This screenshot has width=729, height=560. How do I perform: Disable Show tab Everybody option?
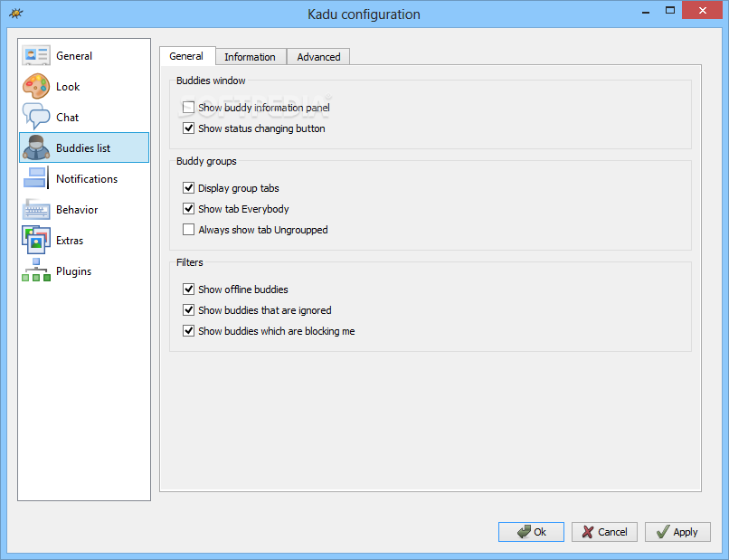188,208
